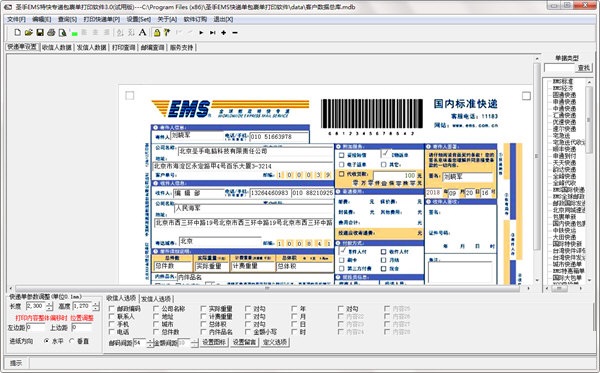Viewport: 600px width, 373px height.
Task: Click the waybill preview vertical scrollbar
Action: [x=536, y=169]
